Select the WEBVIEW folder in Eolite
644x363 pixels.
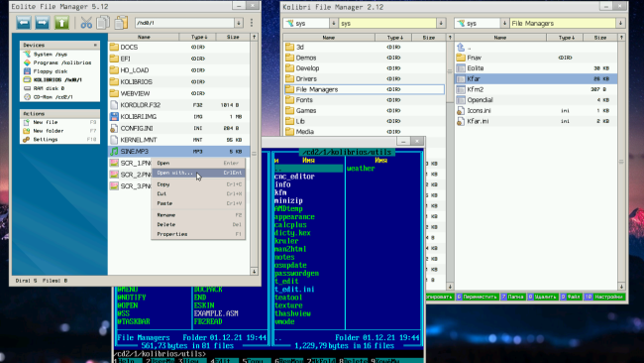(179, 93)
